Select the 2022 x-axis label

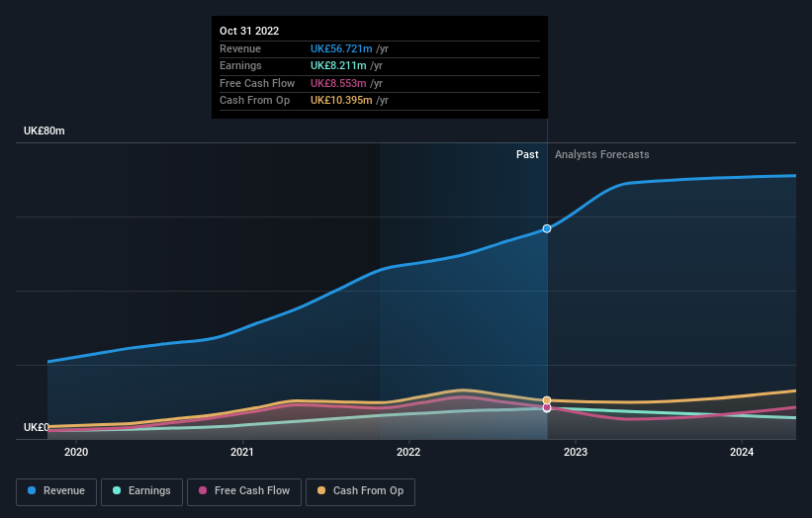point(408,452)
